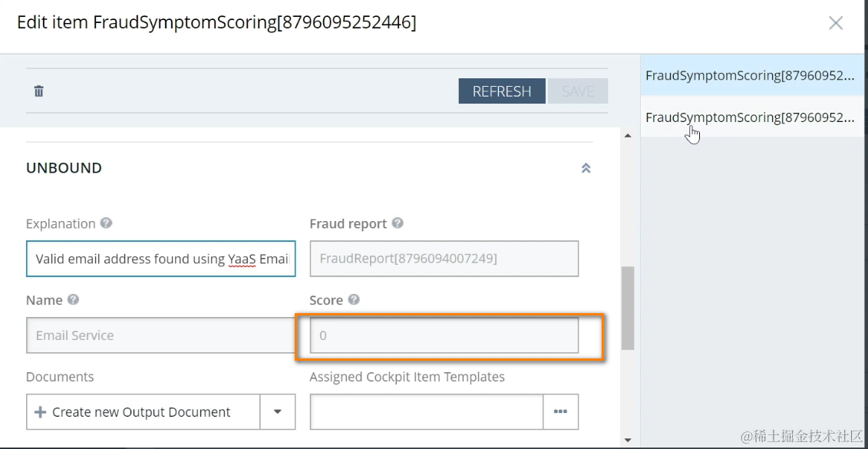Collapse the UNBOUND section chevron
The image size is (868, 449).
(x=586, y=168)
